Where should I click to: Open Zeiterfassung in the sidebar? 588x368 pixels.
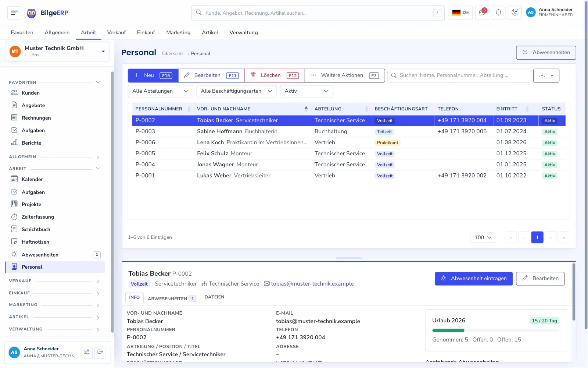[55, 217]
